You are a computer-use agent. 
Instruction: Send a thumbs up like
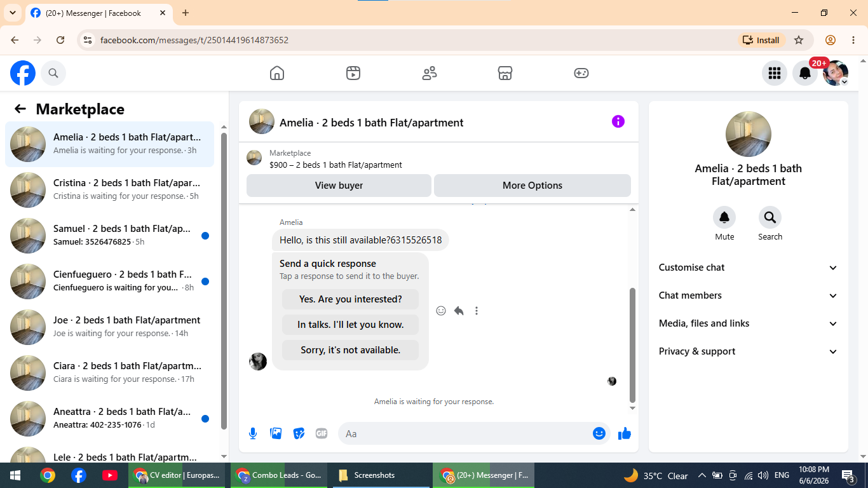pos(625,433)
